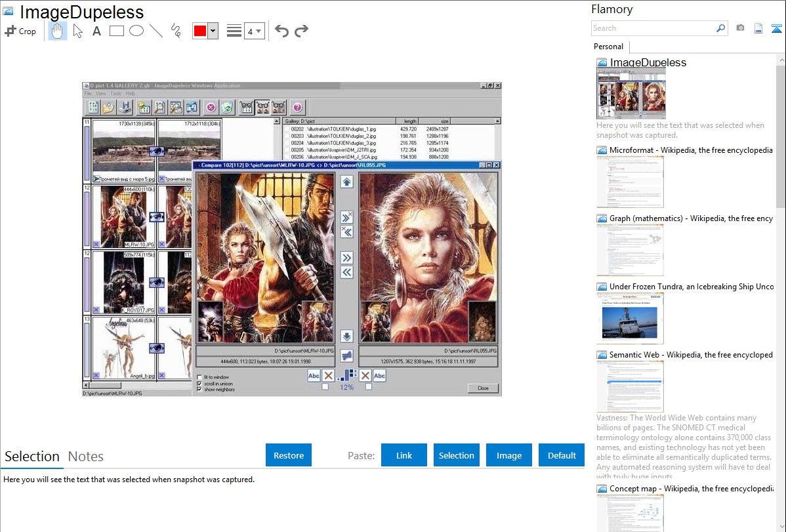Undo the last annotation
786x532 pixels.
coord(281,31)
